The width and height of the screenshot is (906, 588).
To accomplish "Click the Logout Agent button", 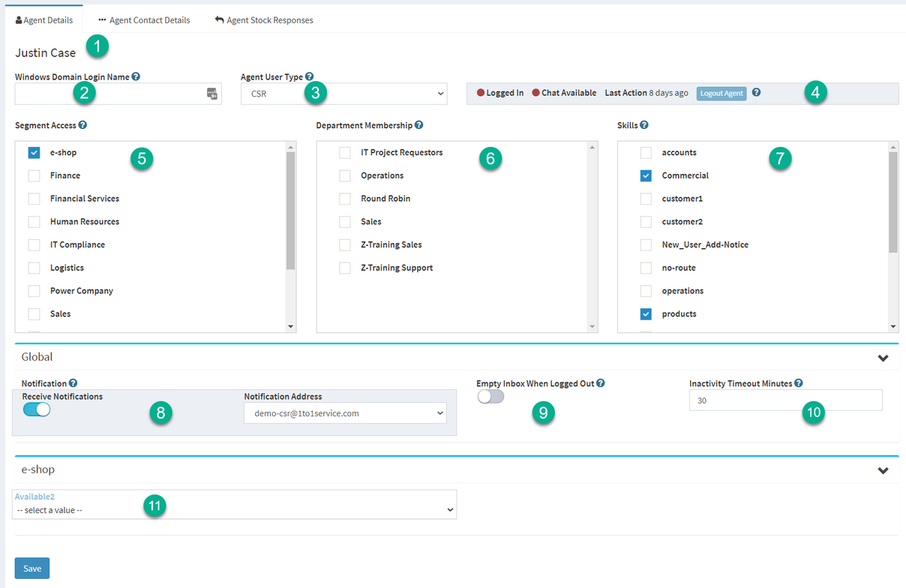I will coord(721,93).
